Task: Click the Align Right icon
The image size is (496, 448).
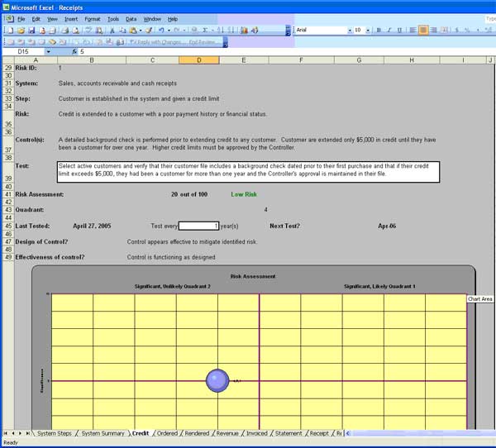Action: tap(434, 30)
